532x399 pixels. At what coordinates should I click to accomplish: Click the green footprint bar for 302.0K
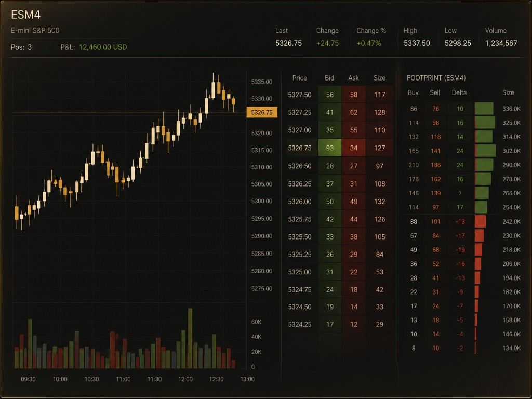485,151
